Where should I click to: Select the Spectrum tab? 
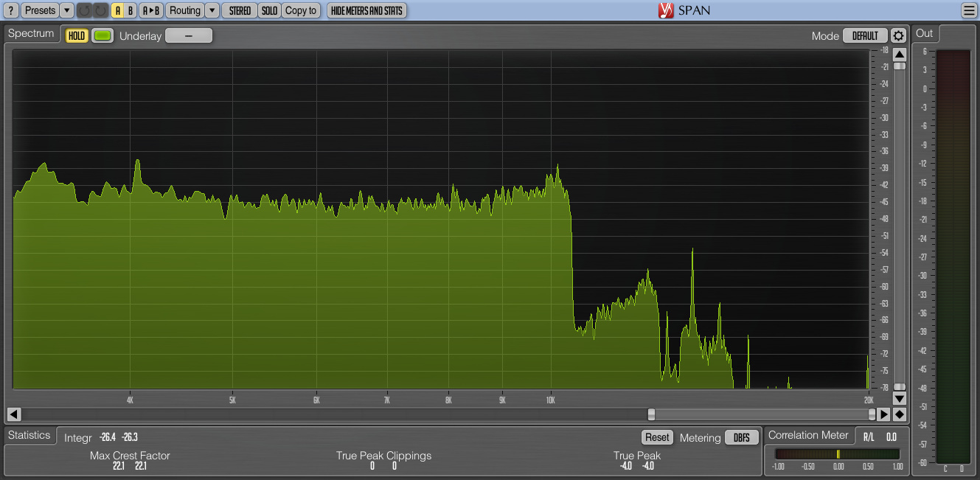click(x=31, y=34)
